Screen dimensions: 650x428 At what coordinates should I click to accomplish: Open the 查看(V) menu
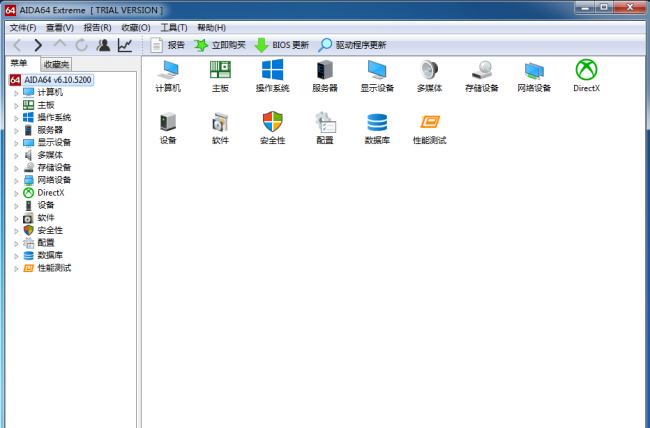click(60, 28)
